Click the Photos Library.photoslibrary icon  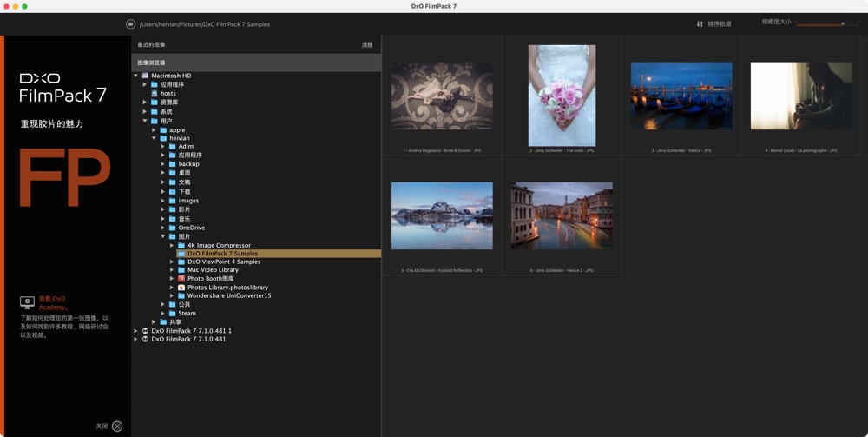[181, 288]
